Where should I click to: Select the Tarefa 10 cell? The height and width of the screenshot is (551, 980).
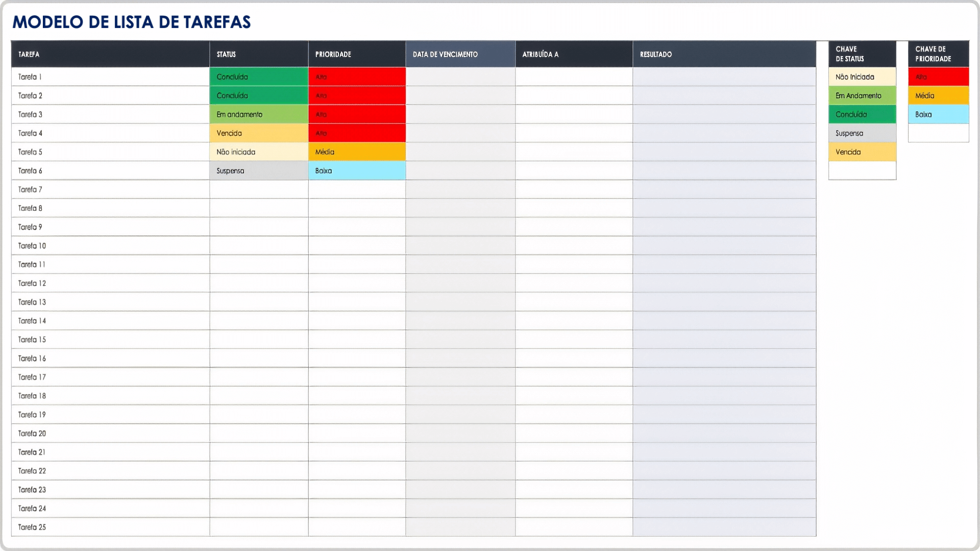[x=110, y=245]
